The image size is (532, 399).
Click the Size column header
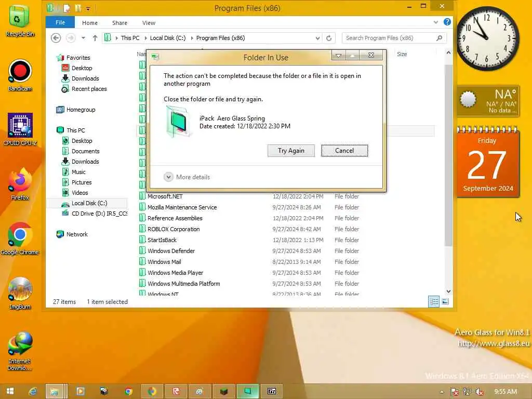point(402,54)
